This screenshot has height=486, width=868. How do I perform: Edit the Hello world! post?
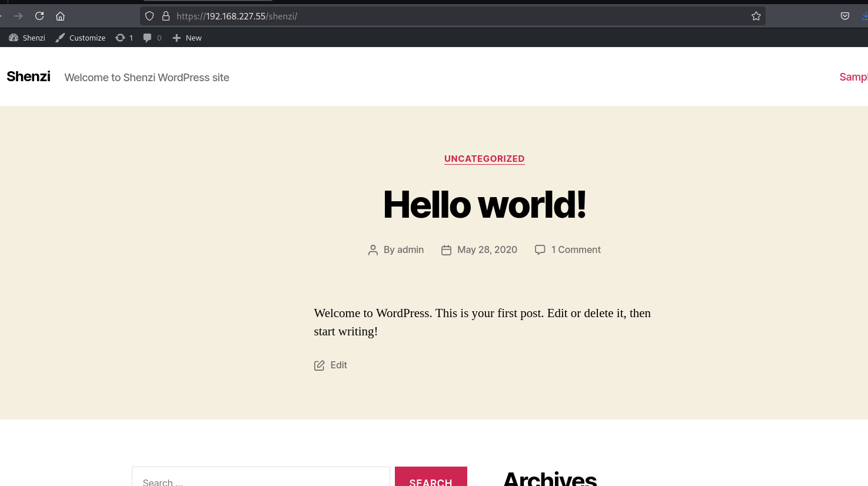tap(338, 365)
